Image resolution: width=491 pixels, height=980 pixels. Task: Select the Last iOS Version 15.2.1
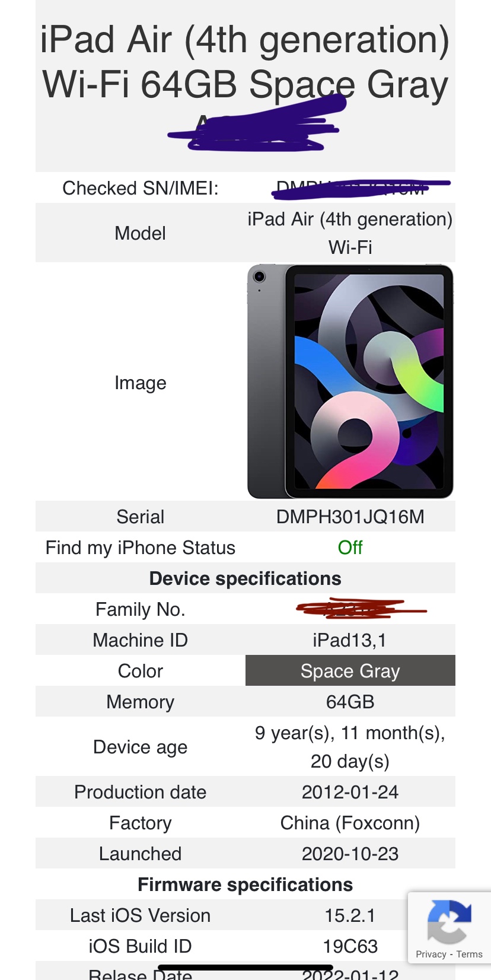[350, 915]
